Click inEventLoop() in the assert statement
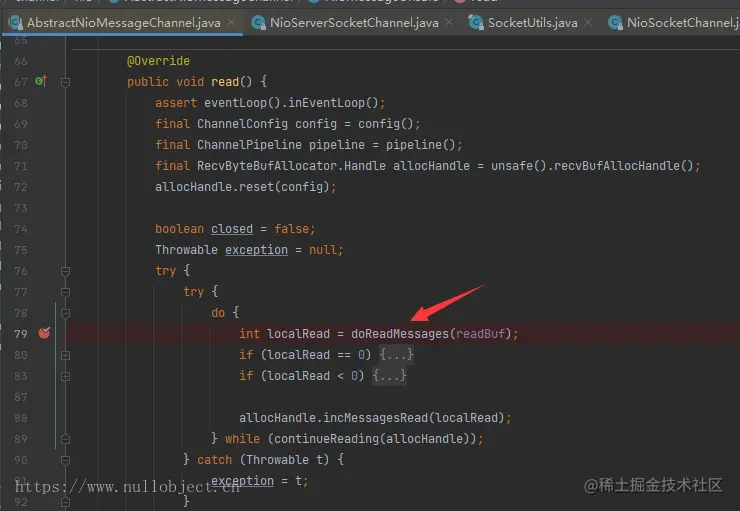 point(333,103)
